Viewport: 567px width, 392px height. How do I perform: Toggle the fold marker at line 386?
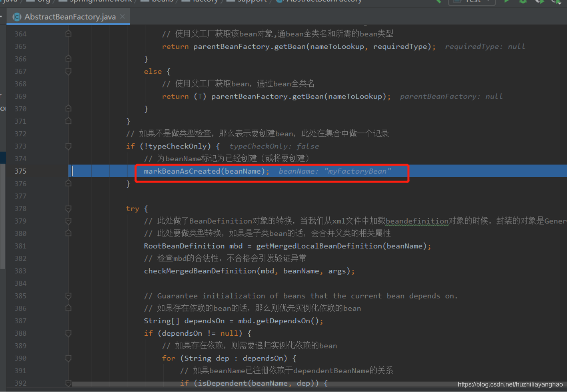click(x=68, y=308)
